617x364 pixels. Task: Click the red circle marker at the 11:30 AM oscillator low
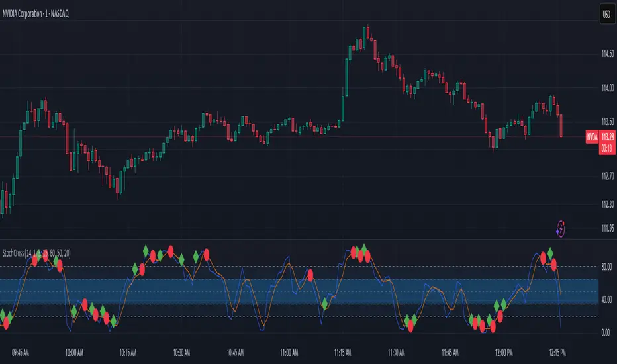click(411, 326)
